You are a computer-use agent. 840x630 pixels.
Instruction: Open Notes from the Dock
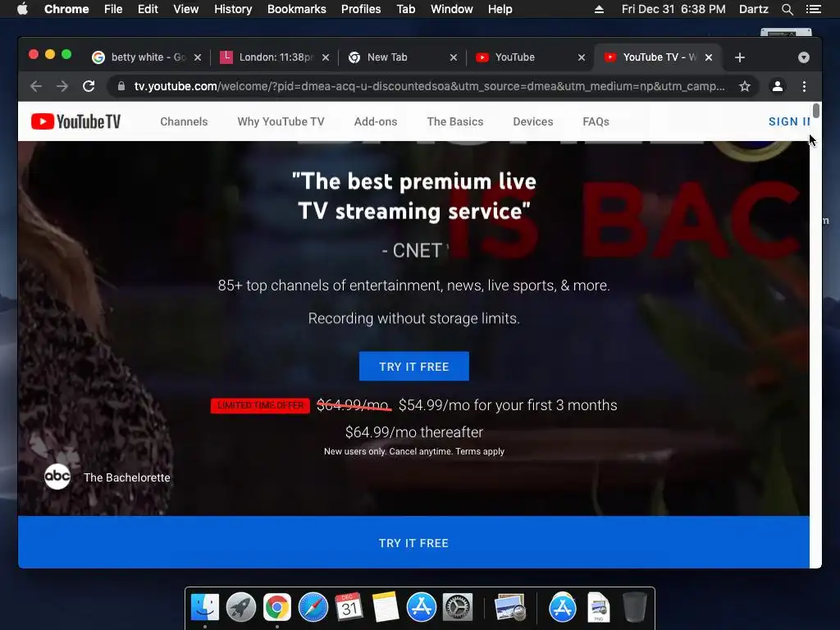coord(386,607)
